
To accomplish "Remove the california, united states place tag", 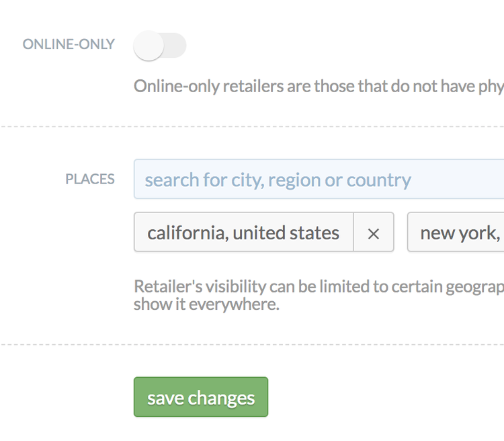I will pyautogui.click(x=374, y=232).
